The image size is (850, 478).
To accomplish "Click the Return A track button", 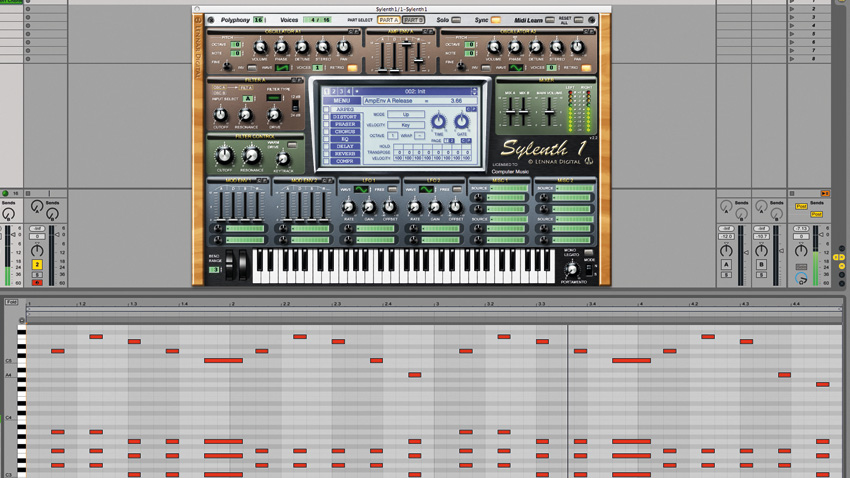I will click(x=726, y=264).
